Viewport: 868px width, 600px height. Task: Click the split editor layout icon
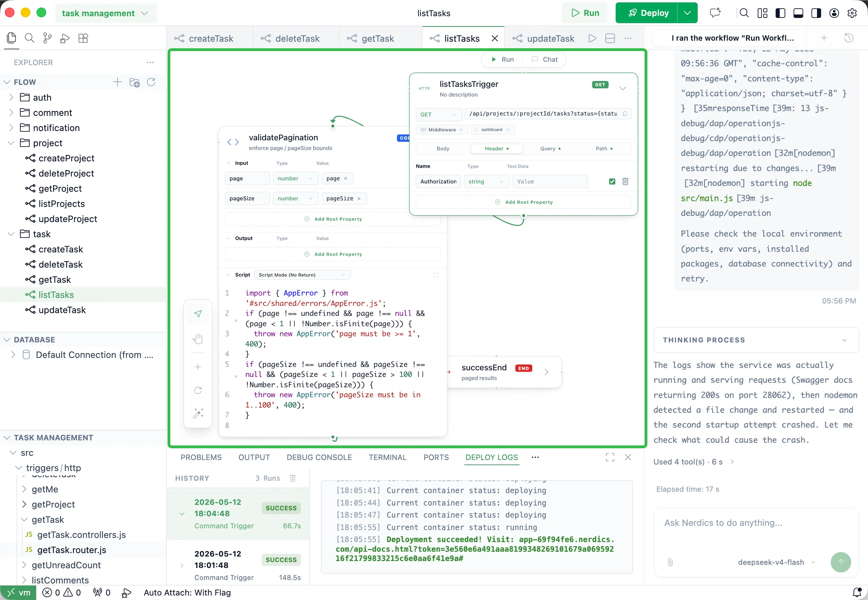click(610, 38)
